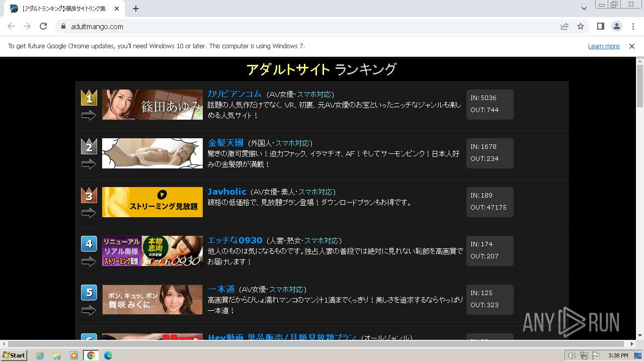Dismiss the Chrome update notification bar
This screenshot has height=362, width=644.
tap(632, 46)
